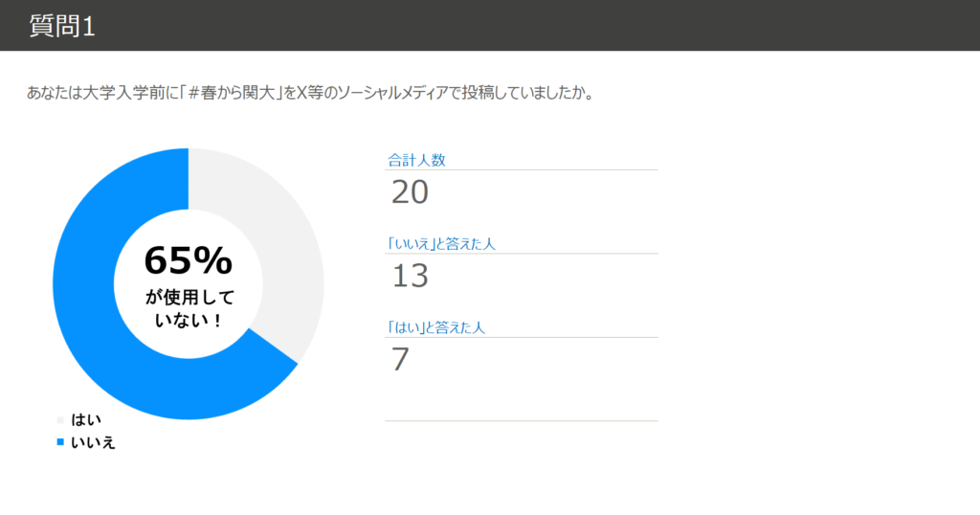Screen dimensions: 980x515
Task: Click the 「はい」と答えた人 label
Action: pyautogui.click(x=436, y=327)
